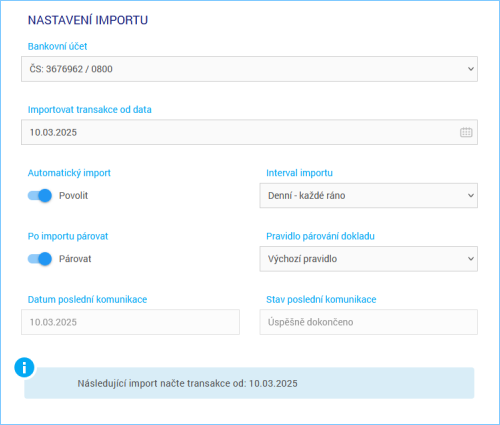Viewport: 500px width, 425px height.
Task: Click the Povolit toggle label
Action: pyautogui.click(x=73, y=196)
